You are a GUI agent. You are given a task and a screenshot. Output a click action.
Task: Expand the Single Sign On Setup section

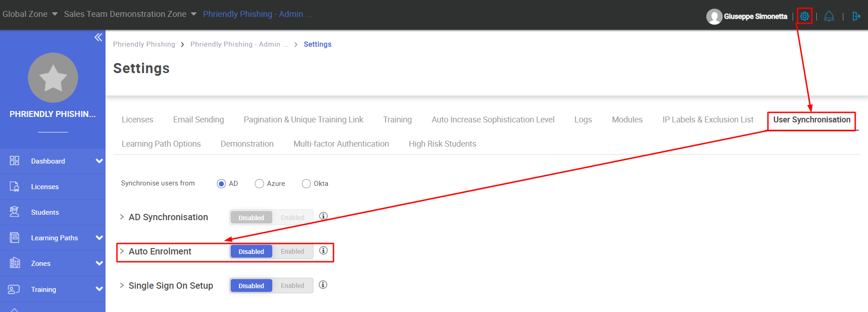(122, 285)
